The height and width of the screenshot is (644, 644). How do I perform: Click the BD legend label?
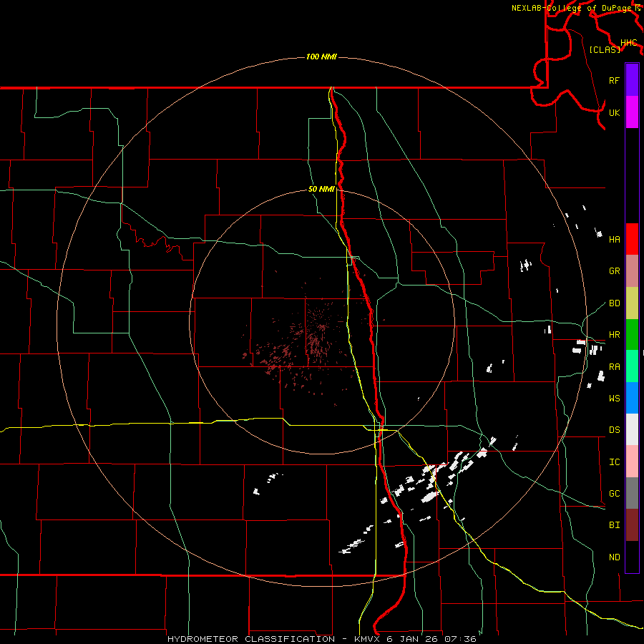(614, 303)
